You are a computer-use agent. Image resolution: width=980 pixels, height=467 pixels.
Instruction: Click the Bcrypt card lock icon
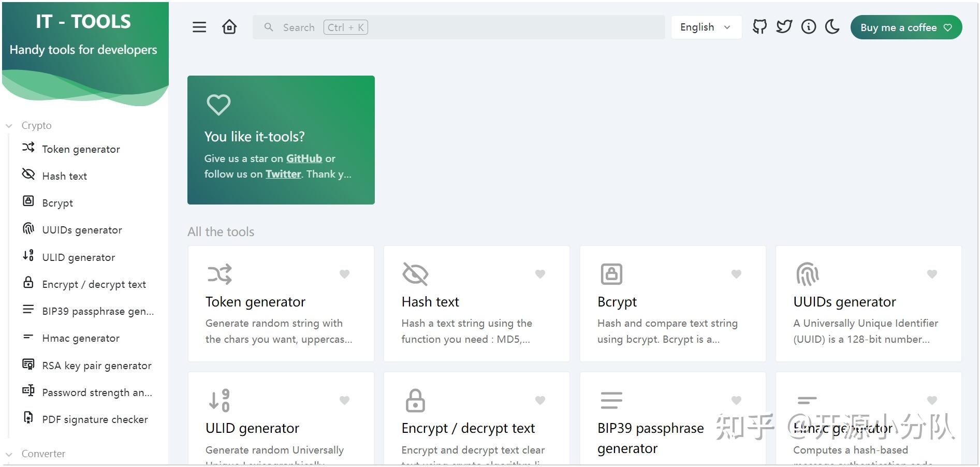pyautogui.click(x=611, y=274)
